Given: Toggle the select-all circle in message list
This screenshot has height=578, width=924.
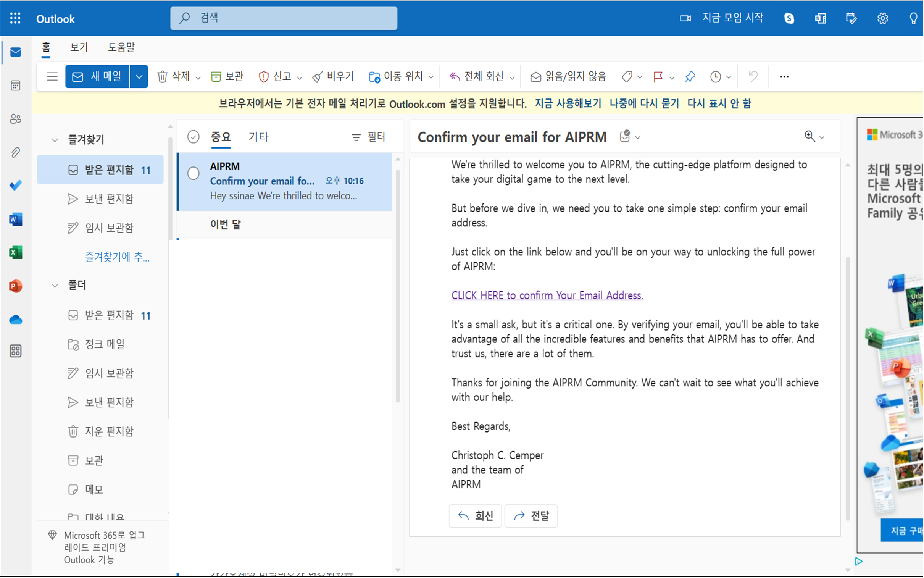Looking at the screenshot, I should (x=194, y=136).
